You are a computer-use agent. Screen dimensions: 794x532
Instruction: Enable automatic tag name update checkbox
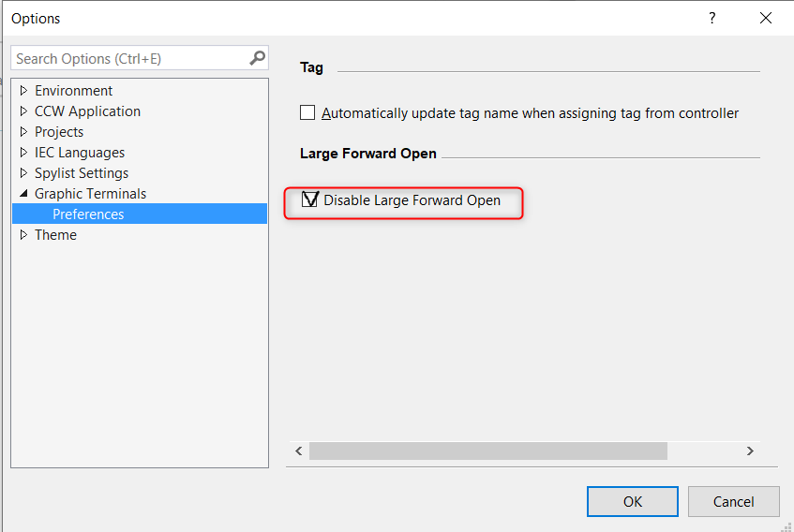[307, 112]
